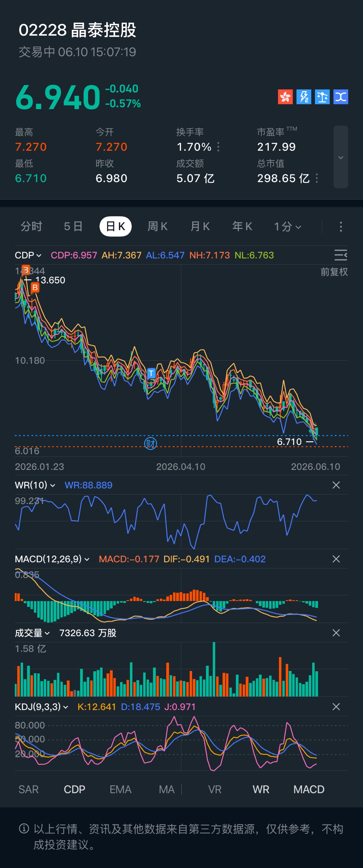Screen dimensions: 363x868
Task: Switch to the 分时 chart tab
Action: (x=31, y=227)
